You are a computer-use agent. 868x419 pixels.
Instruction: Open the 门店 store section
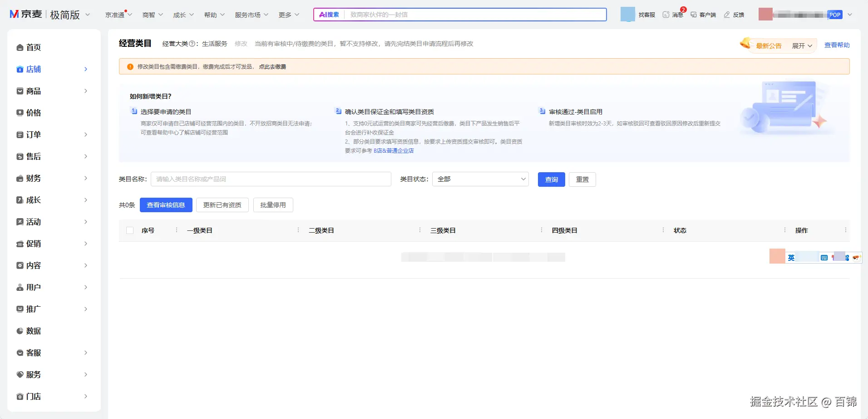[32, 396]
